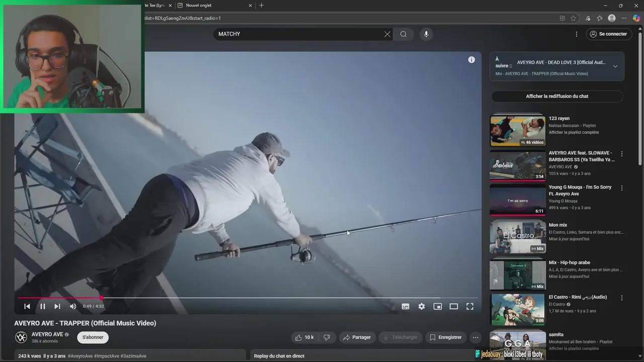
Task: Click Se connecter sign-in button
Action: [x=609, y=34]
